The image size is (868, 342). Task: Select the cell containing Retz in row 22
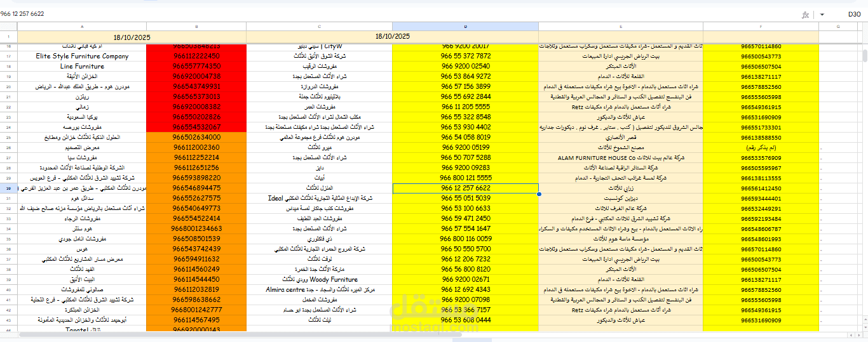click(x=621, y=107)
